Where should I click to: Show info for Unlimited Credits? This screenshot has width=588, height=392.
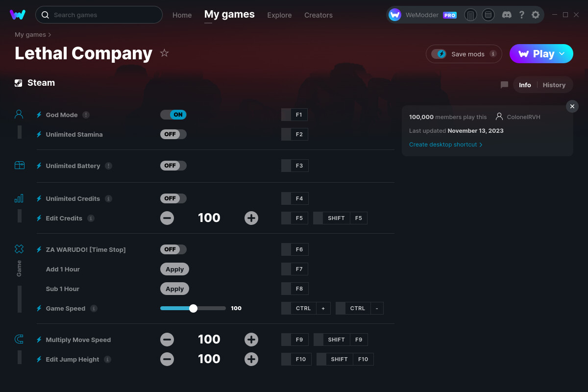pyautogui.click(x=109, y=198)
